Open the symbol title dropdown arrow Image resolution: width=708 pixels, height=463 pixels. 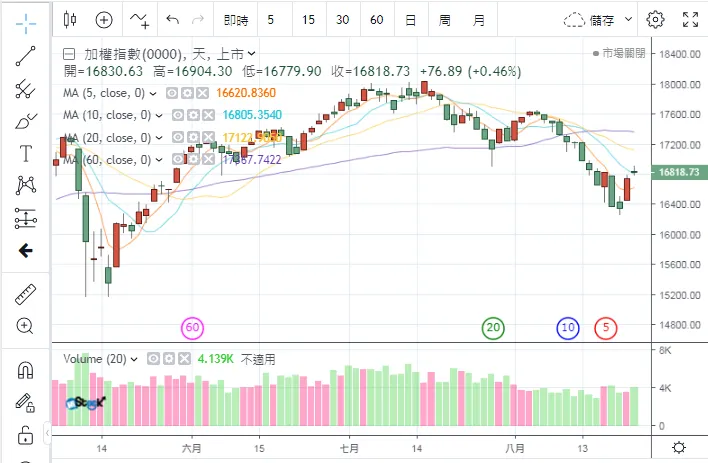pos(252,54)
